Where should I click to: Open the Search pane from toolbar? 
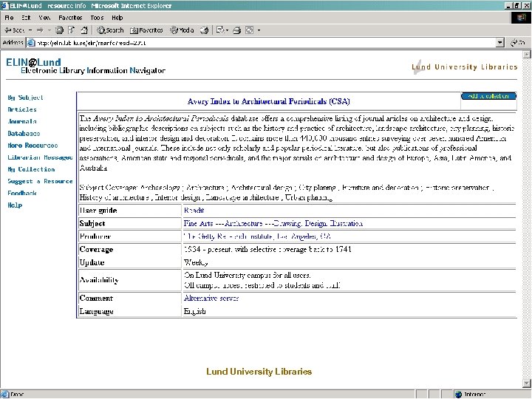point(110,30)
